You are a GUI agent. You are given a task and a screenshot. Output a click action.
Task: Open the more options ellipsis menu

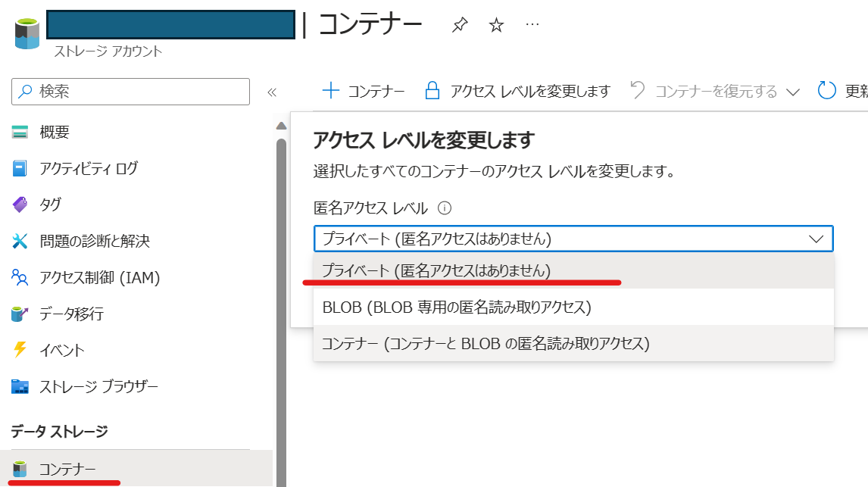point(532,24)
